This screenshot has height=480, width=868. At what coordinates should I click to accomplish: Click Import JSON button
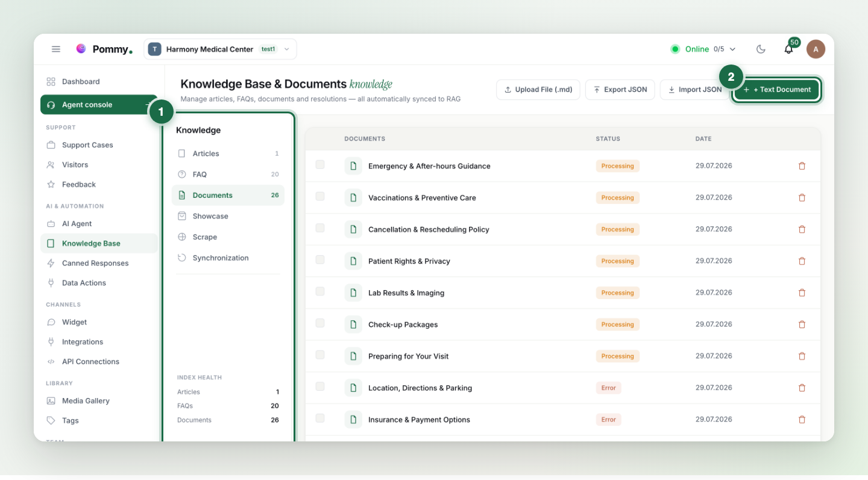[694, 90]
